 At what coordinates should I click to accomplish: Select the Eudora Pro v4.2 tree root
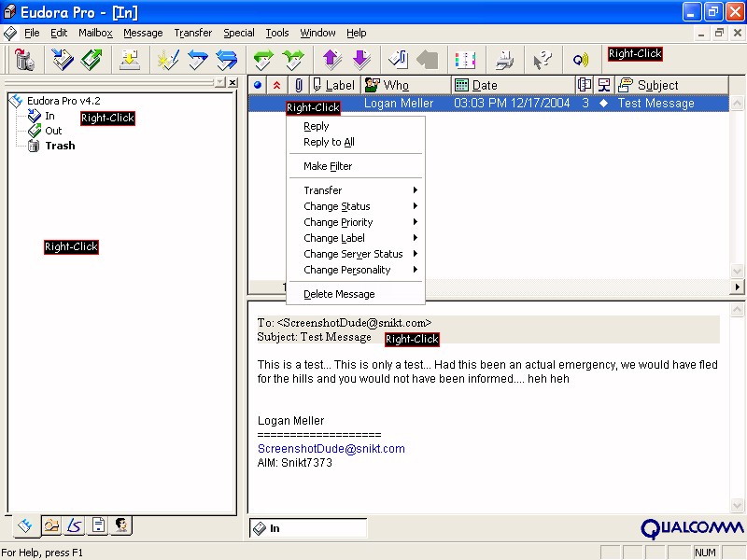point(63,101)
